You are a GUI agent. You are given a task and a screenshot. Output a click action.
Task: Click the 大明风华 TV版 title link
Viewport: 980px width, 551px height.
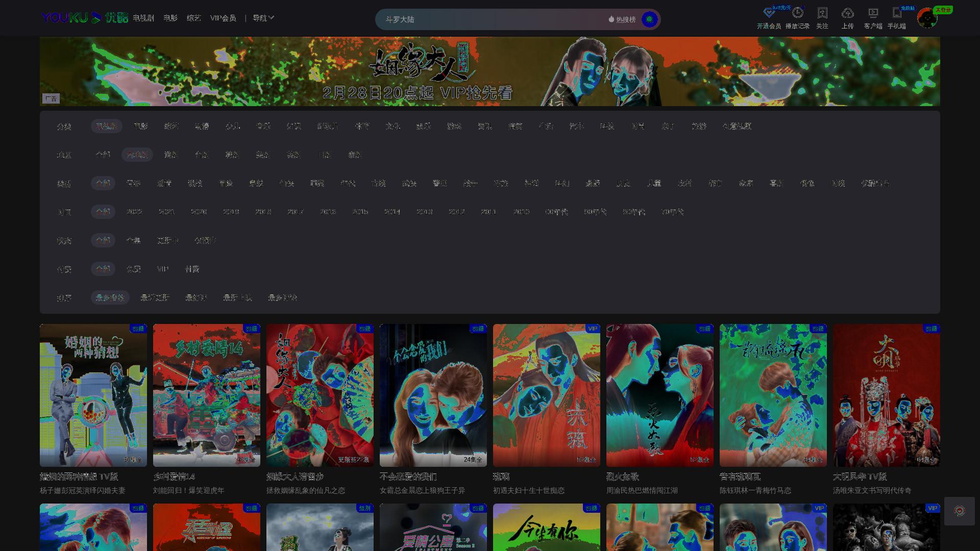[x=860, y=477]
